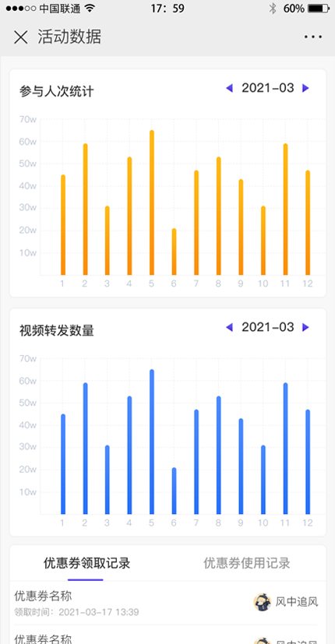The width and height of the screenshot is (335, 644).
Task: Tap the blue bar for day 11
Action: [x=285, y=448]
